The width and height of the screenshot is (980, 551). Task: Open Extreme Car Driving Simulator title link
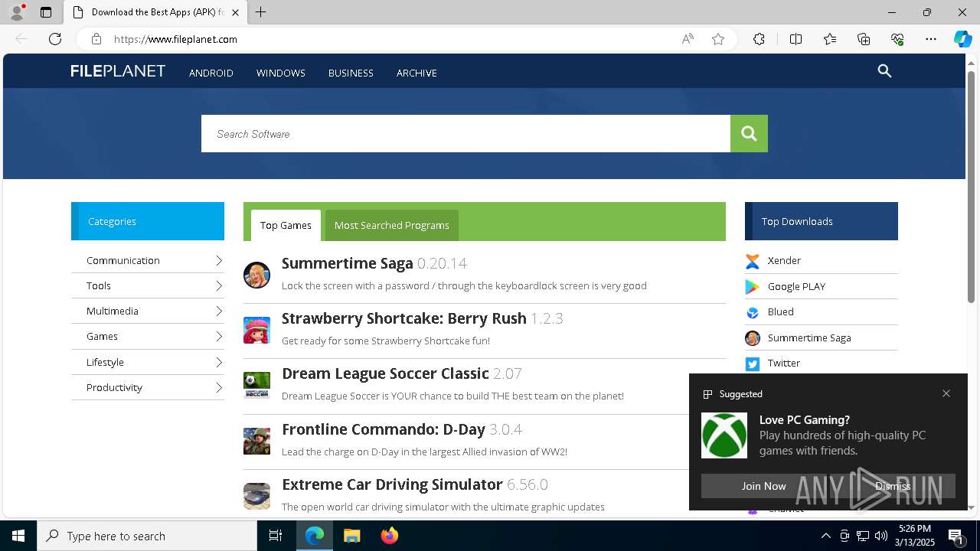click(415, 484)
